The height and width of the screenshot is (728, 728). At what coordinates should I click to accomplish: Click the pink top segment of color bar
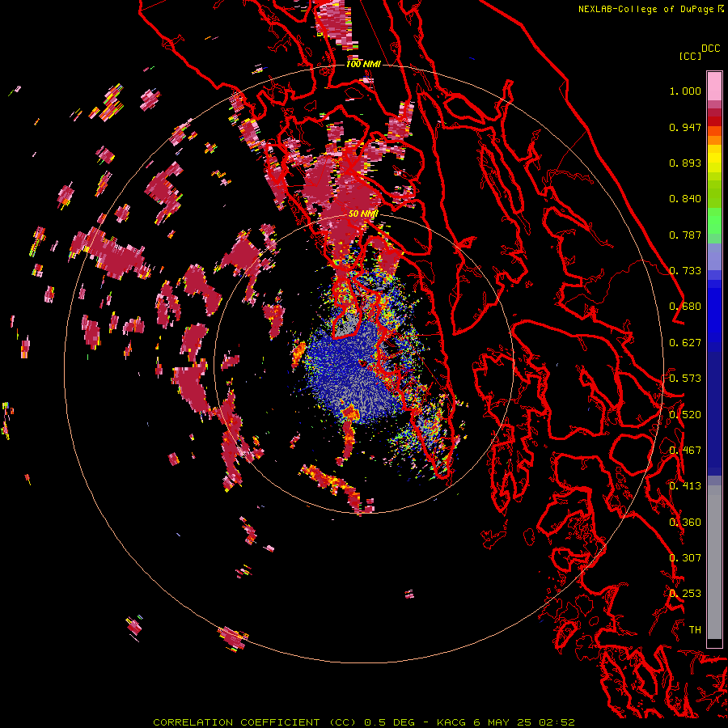(714, 87)
